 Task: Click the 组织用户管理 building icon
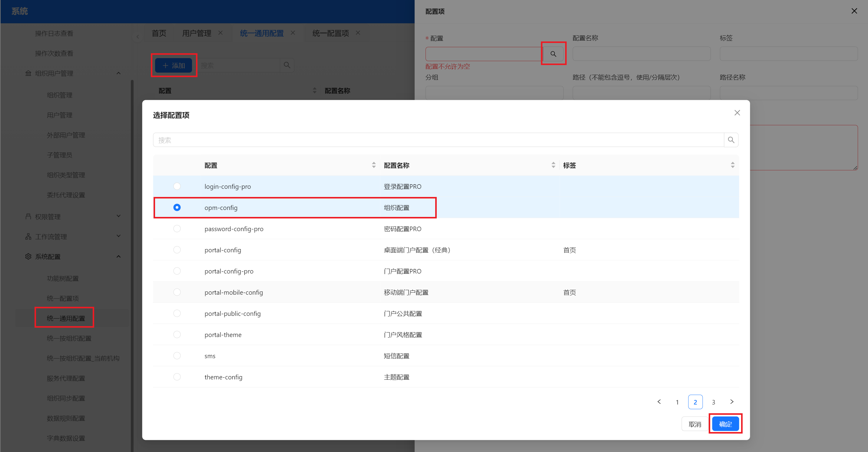point(28,74)
